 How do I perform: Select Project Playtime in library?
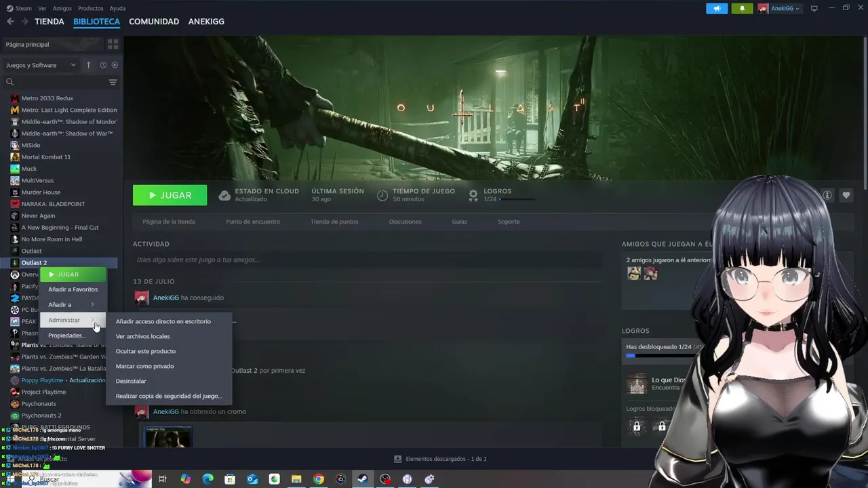43,392
